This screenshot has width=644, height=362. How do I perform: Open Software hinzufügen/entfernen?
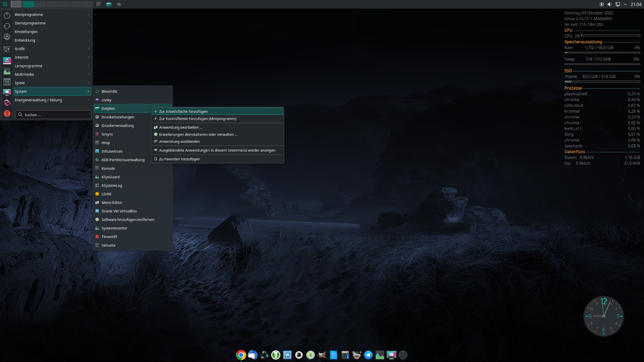(x=133, y=220)
